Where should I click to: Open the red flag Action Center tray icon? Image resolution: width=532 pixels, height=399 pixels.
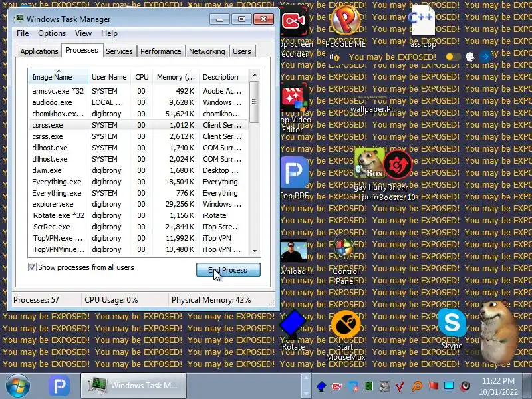(x=433, y=386)
